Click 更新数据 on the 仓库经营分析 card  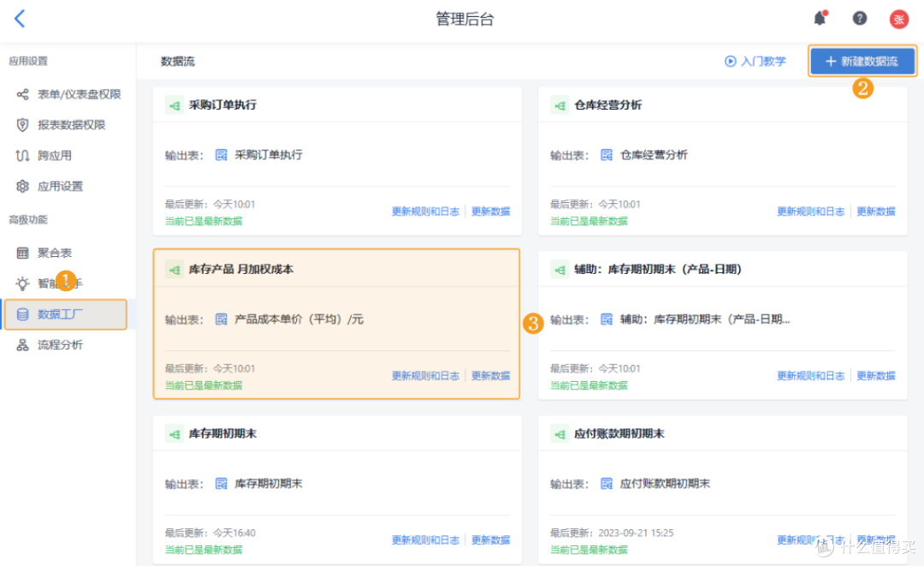coord(876,212)
